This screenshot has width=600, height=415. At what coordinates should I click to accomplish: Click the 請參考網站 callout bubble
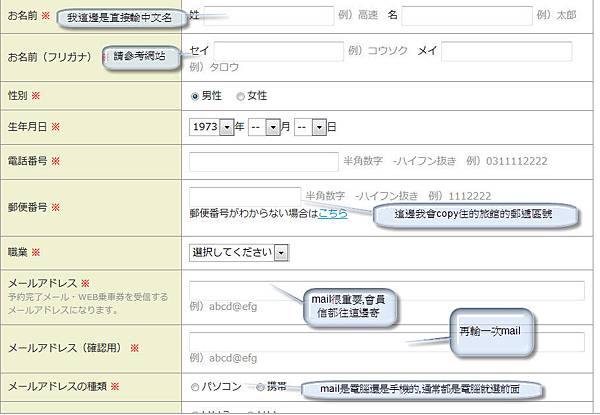141,57
